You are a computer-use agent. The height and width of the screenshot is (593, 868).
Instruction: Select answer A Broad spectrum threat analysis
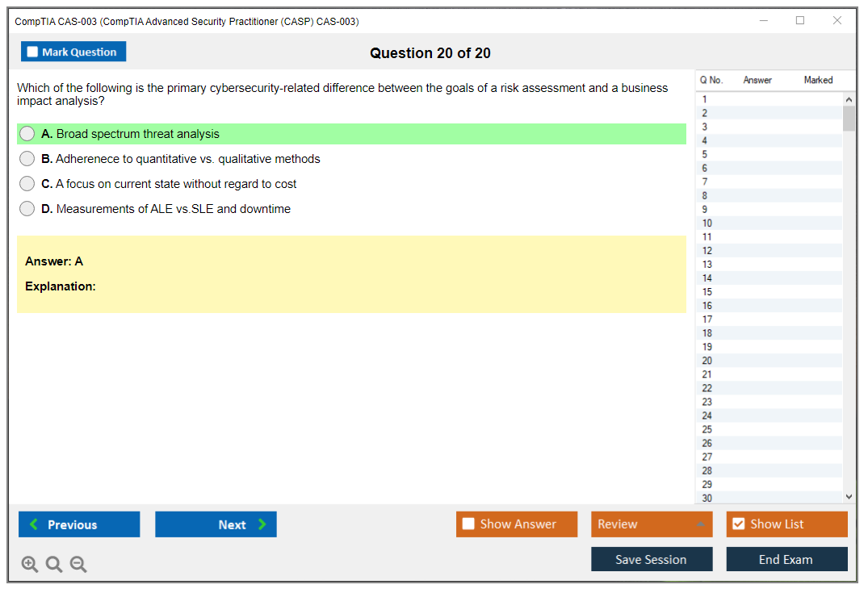pos(27,134)
